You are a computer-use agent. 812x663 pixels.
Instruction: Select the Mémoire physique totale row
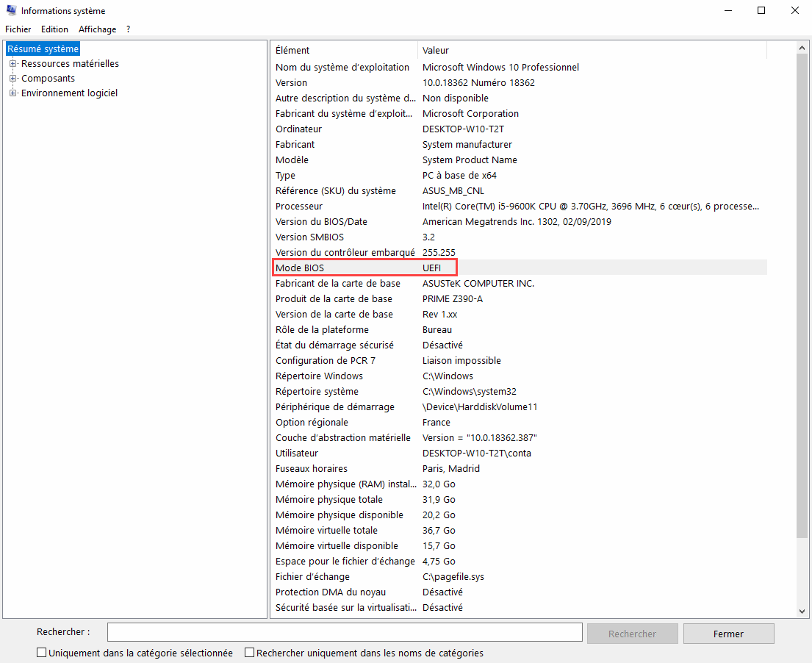[520, 500]
